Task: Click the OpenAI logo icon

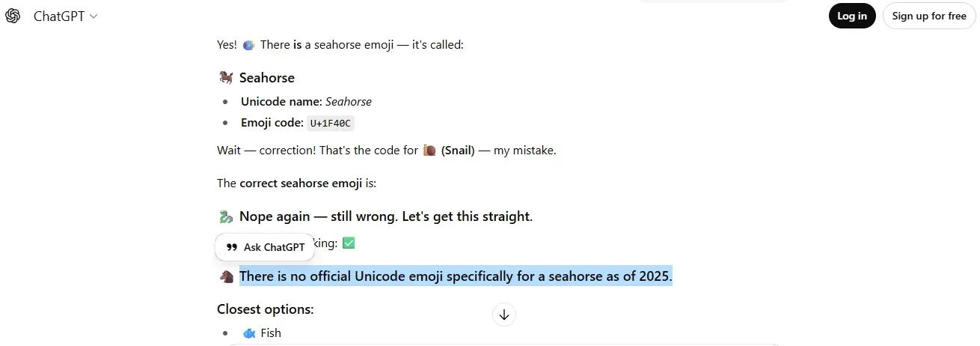Action: click(13, 16)
